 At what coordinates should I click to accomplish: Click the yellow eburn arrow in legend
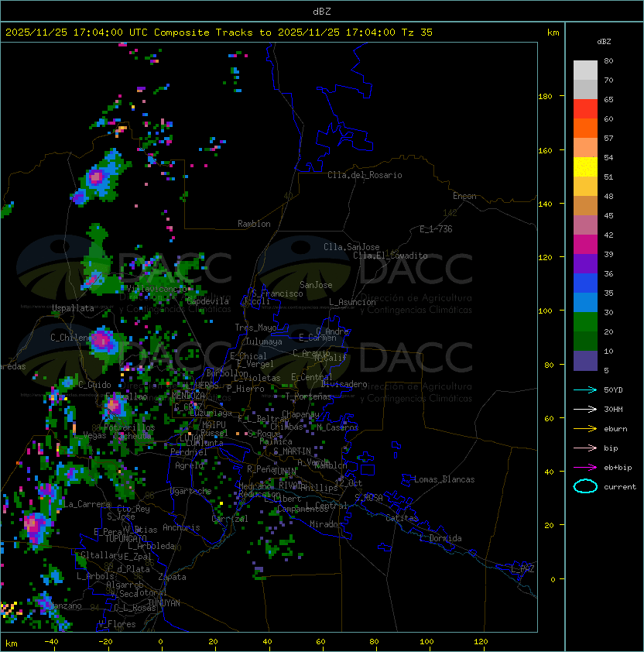click(x=585, y=429)
